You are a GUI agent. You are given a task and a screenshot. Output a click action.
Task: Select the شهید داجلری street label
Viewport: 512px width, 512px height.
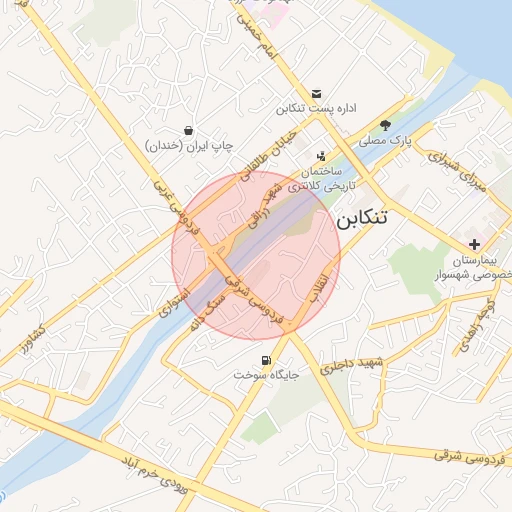tap(351, 366)
